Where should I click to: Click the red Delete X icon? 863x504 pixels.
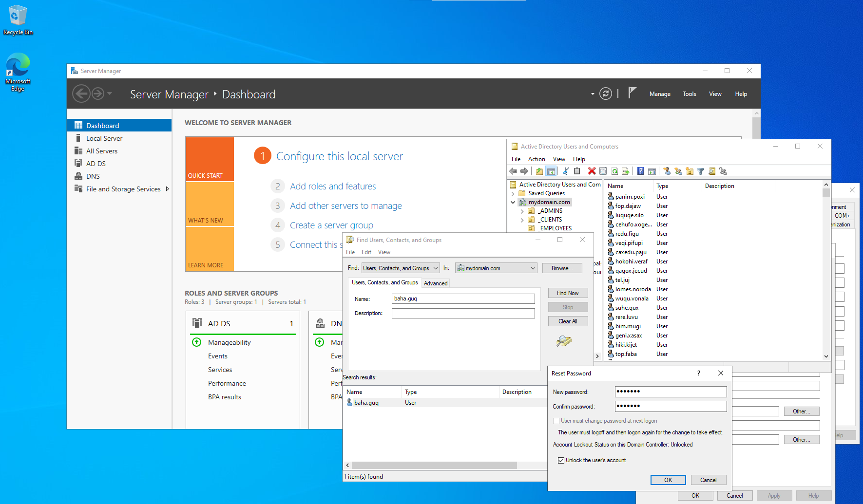[x=592, y=171]
